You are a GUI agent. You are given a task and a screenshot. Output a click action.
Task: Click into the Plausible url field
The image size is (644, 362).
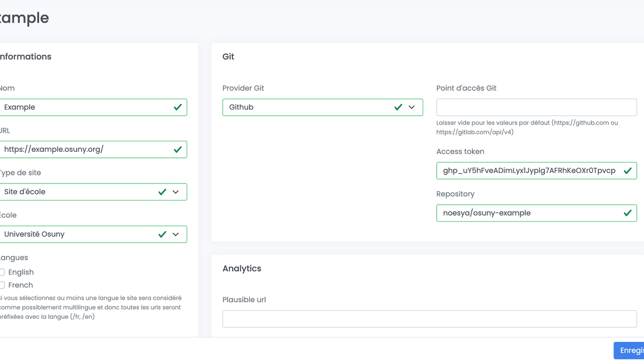point(429,319)
